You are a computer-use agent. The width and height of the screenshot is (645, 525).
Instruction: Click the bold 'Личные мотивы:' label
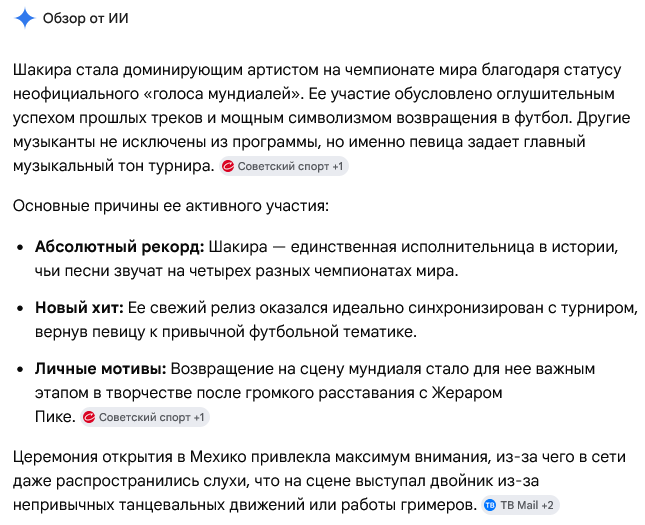[x=101, y=369]
